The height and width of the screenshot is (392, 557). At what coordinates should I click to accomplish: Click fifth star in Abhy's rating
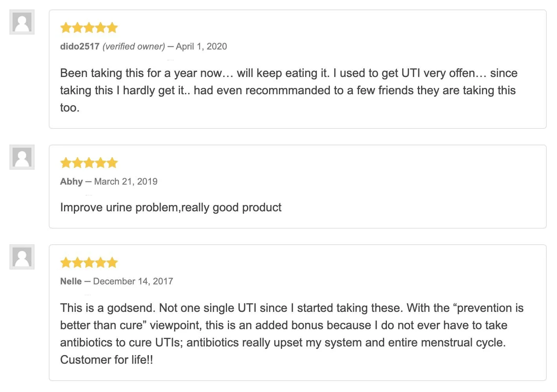pyautogui.click(x=112, y=163)
